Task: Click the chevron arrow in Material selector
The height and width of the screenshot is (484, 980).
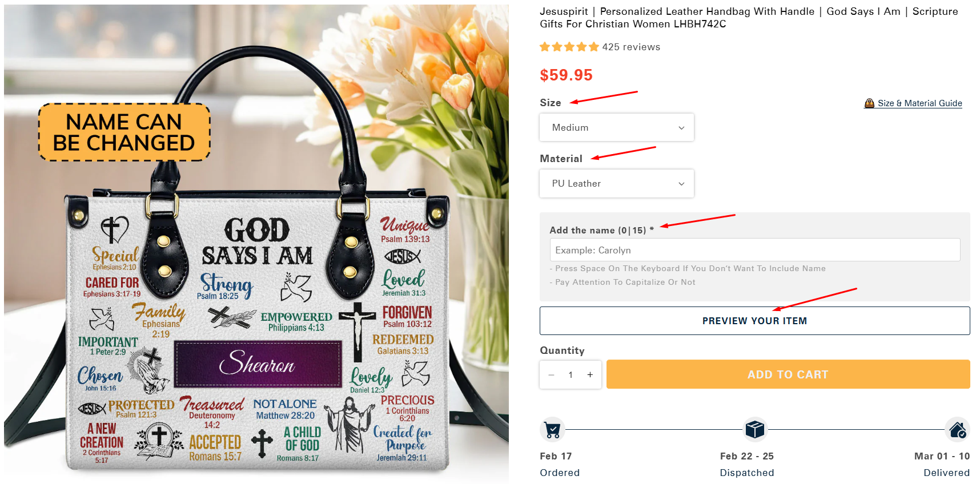Action: click(x=681, y=184)
